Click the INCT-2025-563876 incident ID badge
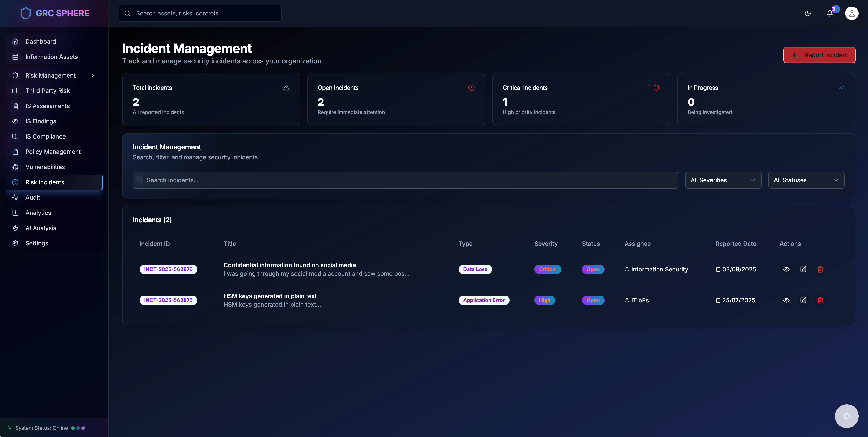 point(168,269)
